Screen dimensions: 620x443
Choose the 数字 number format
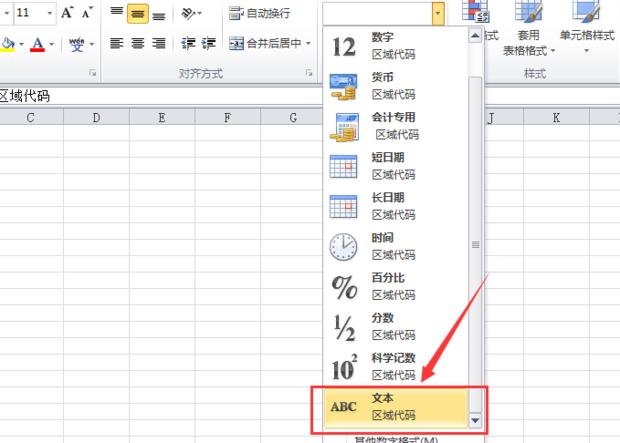pyautogui.click(x=395, y=46)
